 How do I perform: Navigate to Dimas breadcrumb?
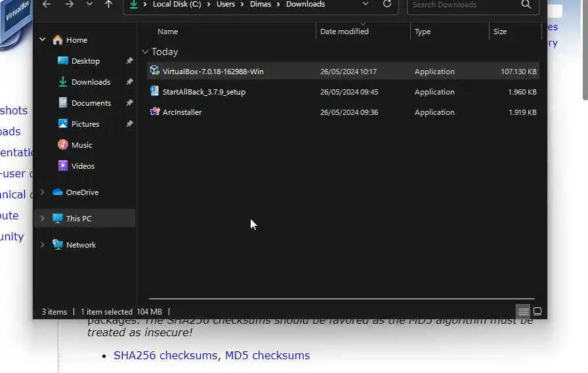(x=261, y=4)
